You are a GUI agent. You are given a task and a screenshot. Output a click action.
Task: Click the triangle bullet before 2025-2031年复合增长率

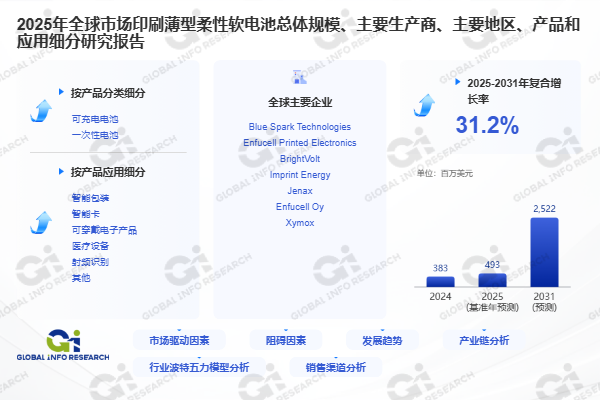pyautogui.click(x=458, y=82)
